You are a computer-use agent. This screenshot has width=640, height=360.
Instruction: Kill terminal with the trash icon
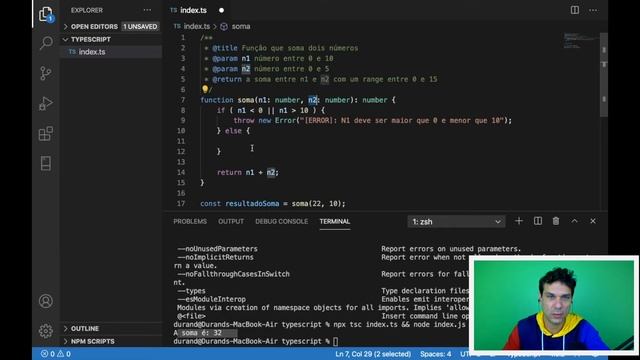(x=556, y=221)
